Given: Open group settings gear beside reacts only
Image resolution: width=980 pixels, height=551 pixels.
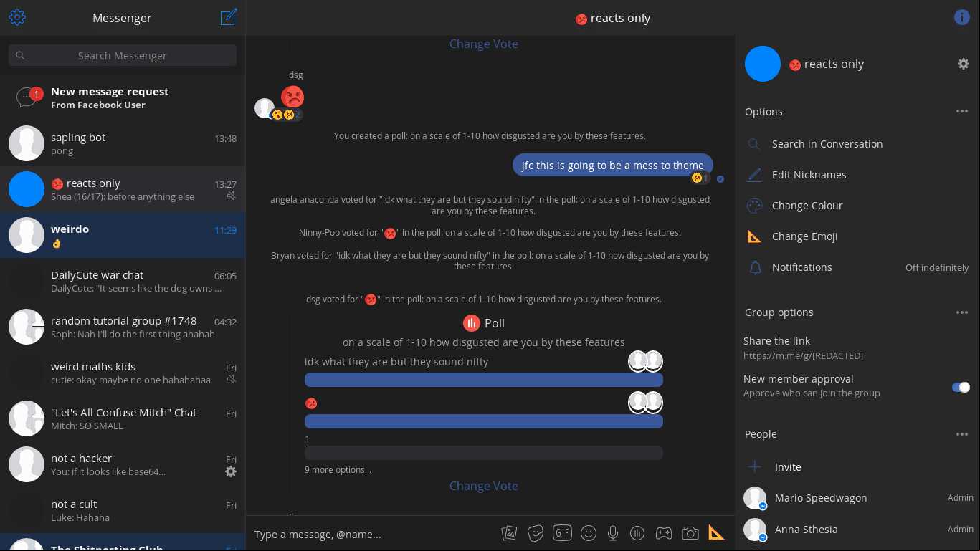Looking at the screenshot, I should pyautogui.click(x=964, y=64).
